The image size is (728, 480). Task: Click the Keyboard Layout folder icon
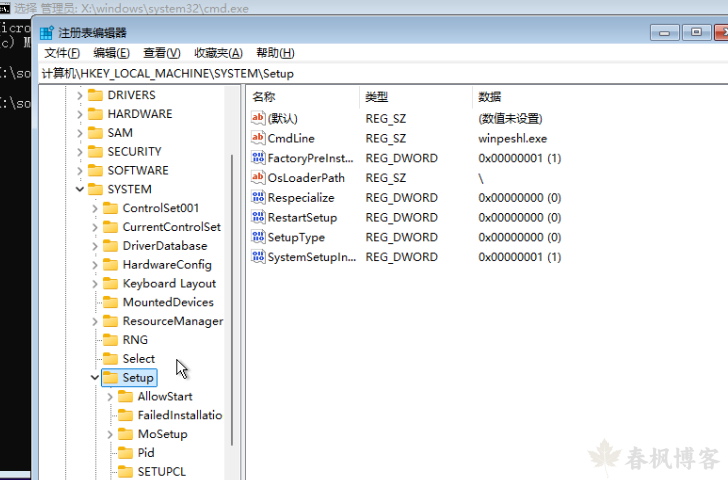pyautogui.click(x=110, y=284)
